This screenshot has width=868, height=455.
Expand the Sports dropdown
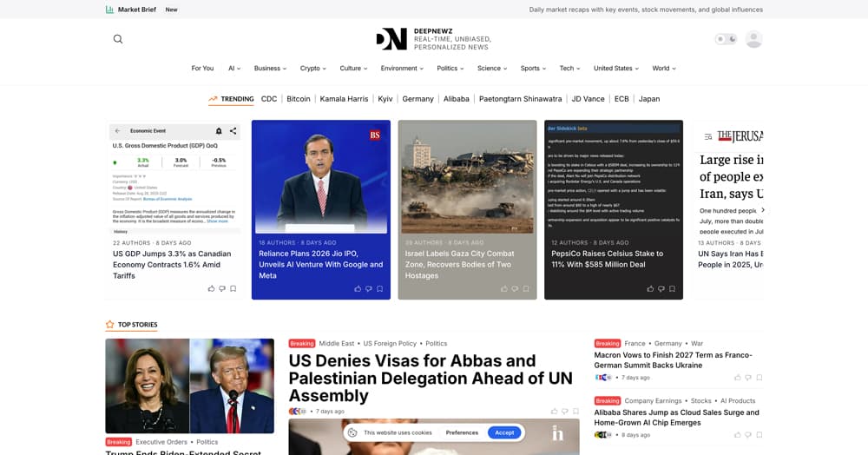(533, 68)
